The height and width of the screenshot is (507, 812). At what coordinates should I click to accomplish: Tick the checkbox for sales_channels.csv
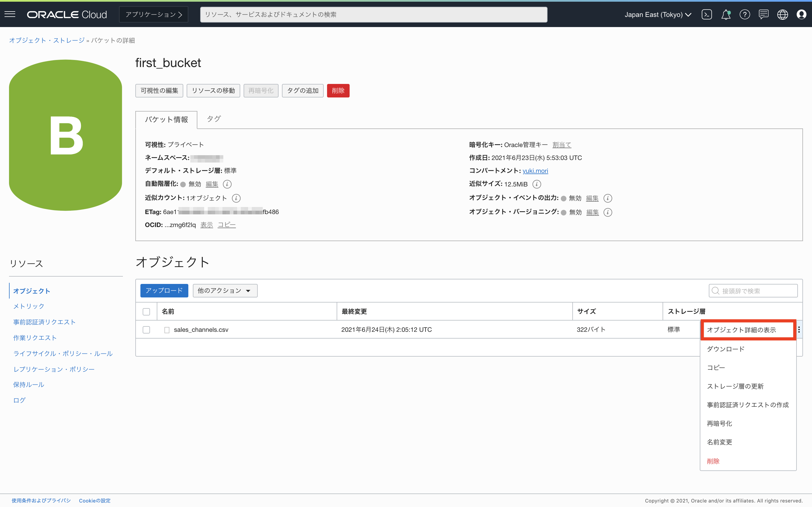(x=146, y=330)
